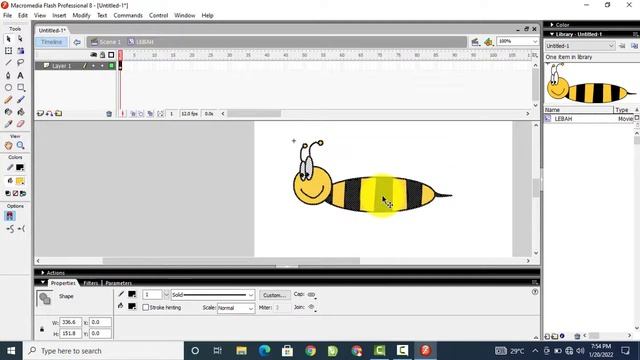Expand the Actions panel

pyautogui.click(x=42, y=273)
